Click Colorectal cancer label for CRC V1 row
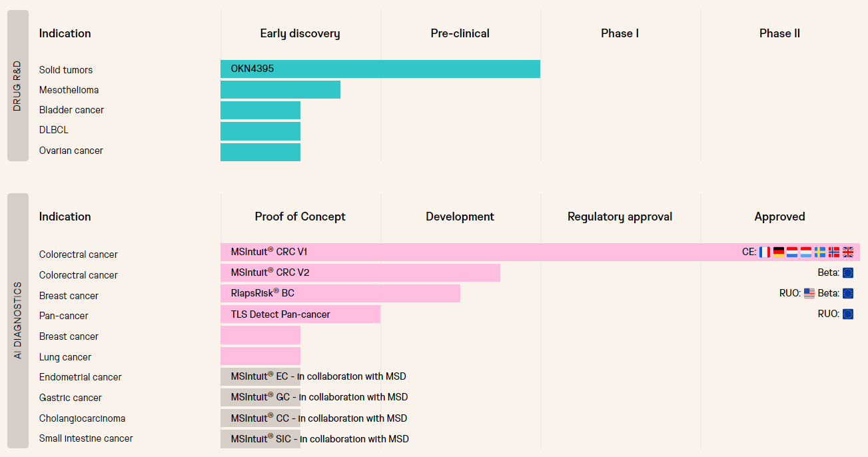Viewport: 868px width, 457px height. (x=79, y=254)
